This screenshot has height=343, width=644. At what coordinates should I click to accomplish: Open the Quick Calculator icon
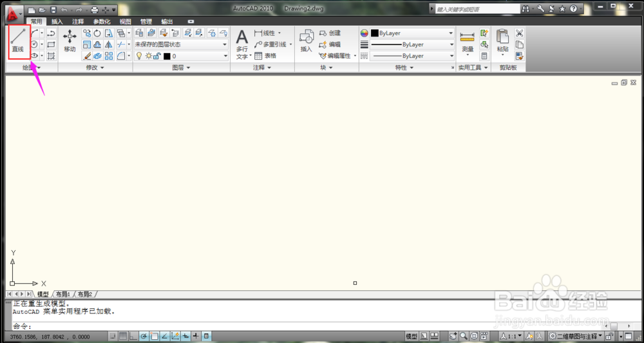coord(485,56)
